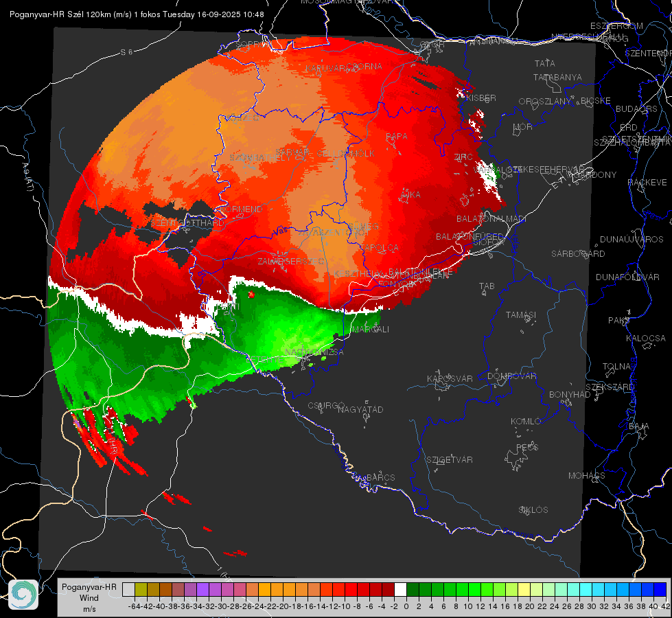Click the TAMASI city label
This screenshot has width=672, height=618.
[521, 315]
